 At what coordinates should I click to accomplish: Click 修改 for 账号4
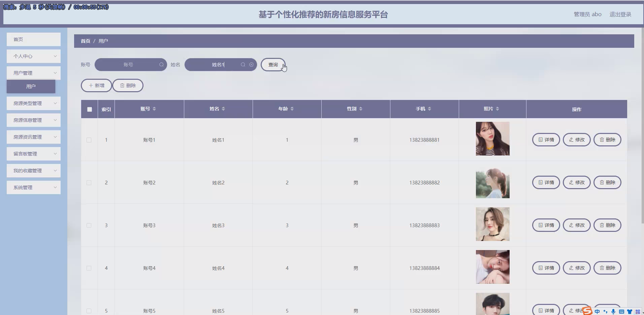tap(577, 268)
